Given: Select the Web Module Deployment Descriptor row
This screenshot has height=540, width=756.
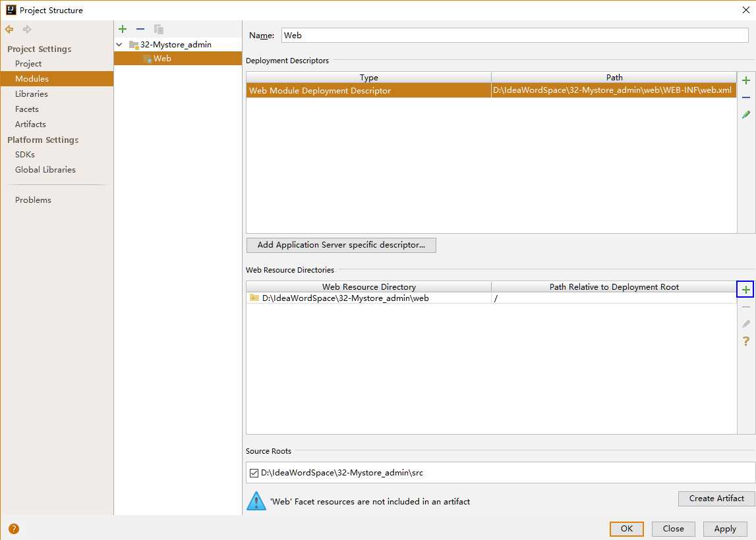Looking at the screenshot, I should 491,90.
